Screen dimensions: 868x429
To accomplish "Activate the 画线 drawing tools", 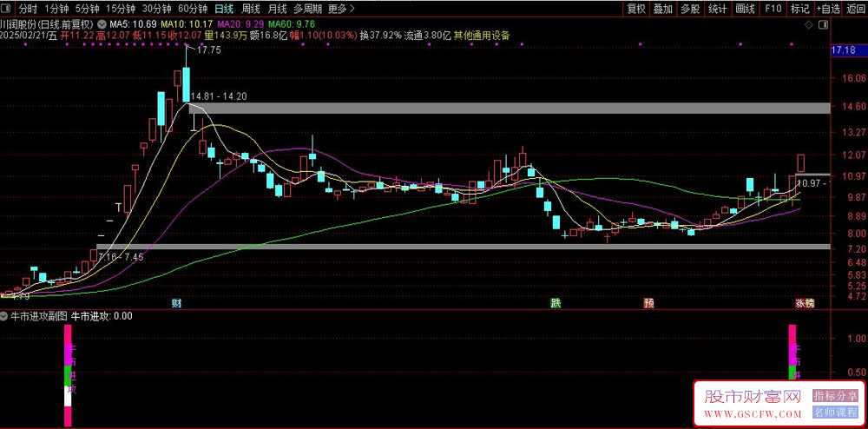I will pyautogui.click(x=746, y=9).
